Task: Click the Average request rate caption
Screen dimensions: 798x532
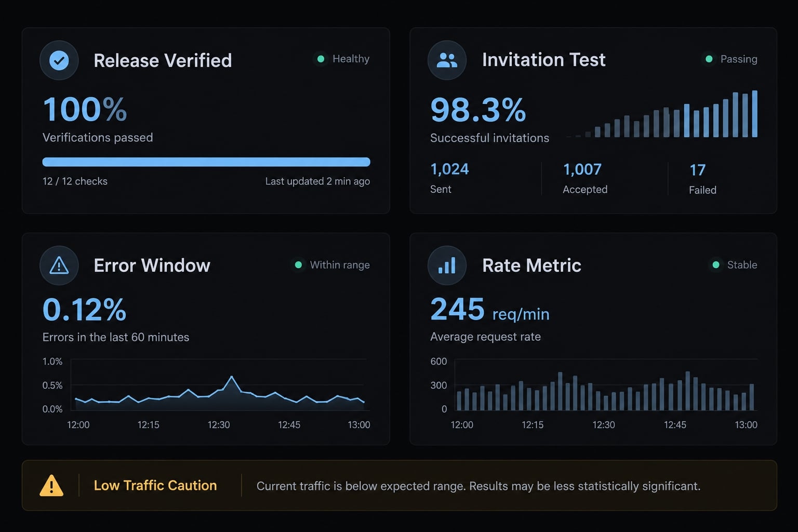Action: pos(485,337)
